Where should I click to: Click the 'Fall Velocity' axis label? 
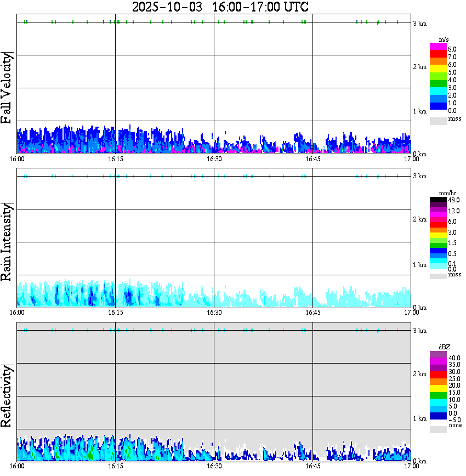7,88
